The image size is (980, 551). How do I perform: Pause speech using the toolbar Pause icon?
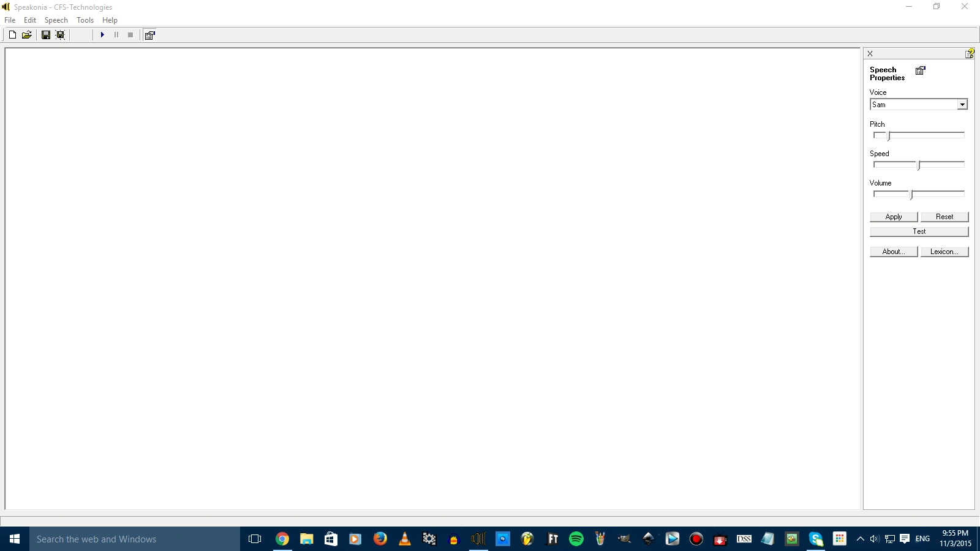pos(116,35)
